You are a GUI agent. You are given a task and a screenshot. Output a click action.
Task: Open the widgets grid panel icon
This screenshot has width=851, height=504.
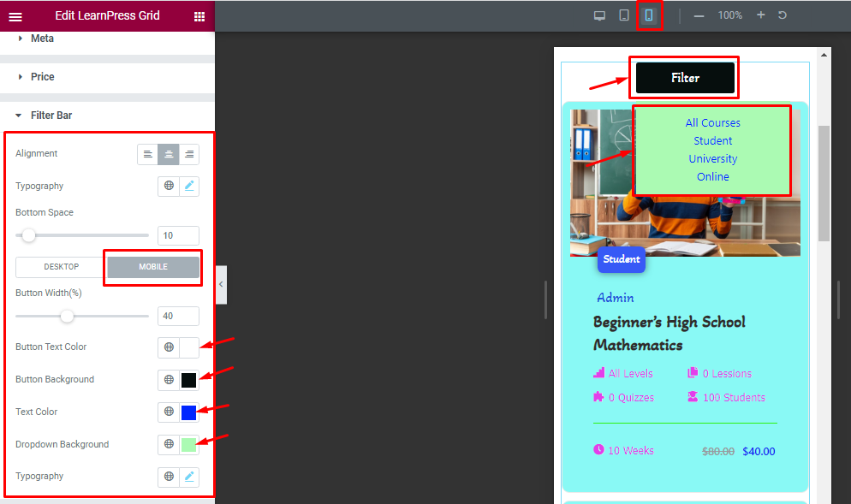point(199,16)
